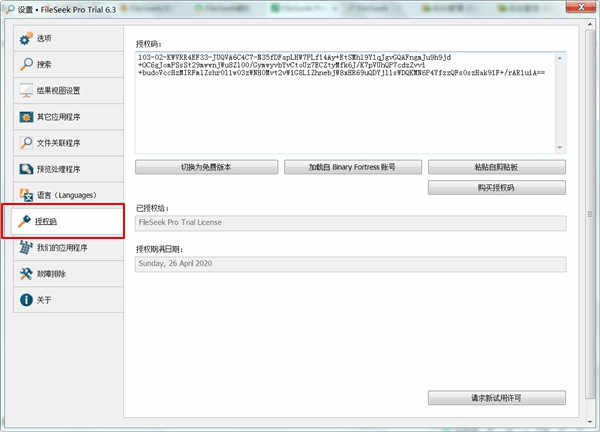Viewport: 600px width, 432px height.
Task: Click the magnifier icon beside 搜索
Action: [26, 64]
